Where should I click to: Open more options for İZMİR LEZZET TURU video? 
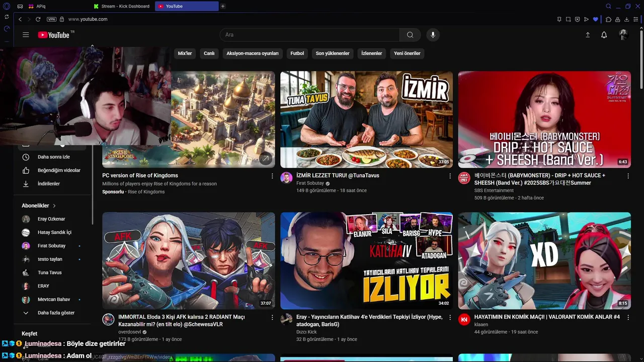point(450,176)
